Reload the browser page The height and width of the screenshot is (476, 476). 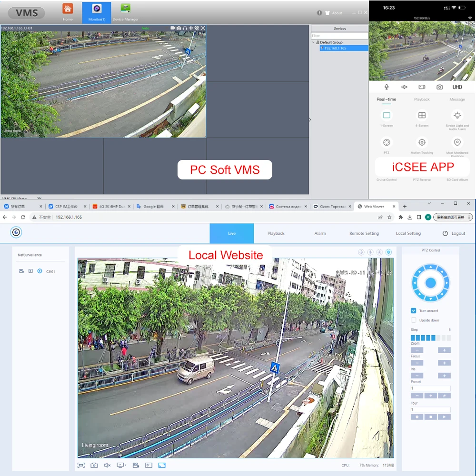coord(23,217)
